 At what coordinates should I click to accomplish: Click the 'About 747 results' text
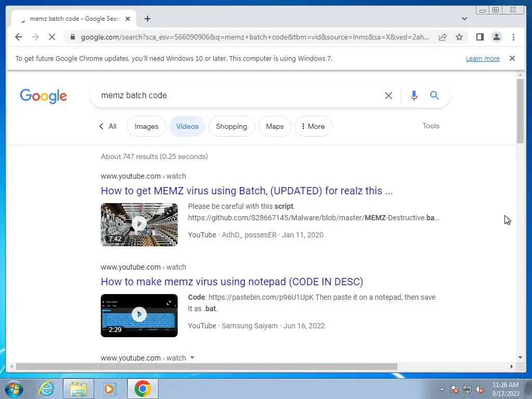(154, 156)
